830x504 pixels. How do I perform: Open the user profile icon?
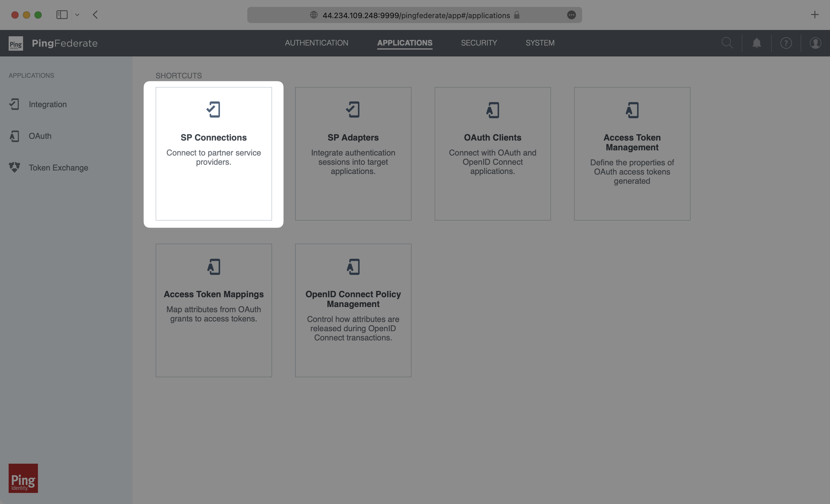(x=815, y=43)
